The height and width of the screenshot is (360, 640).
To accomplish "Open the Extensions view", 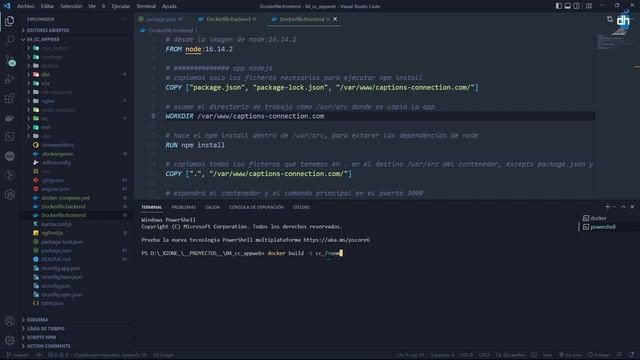I will tap(9, 98).
